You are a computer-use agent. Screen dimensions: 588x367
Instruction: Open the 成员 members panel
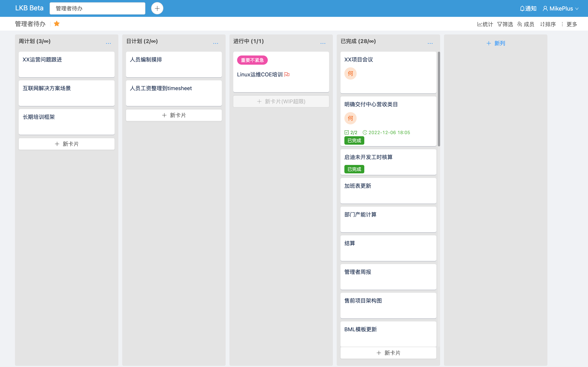pos(526,24)
